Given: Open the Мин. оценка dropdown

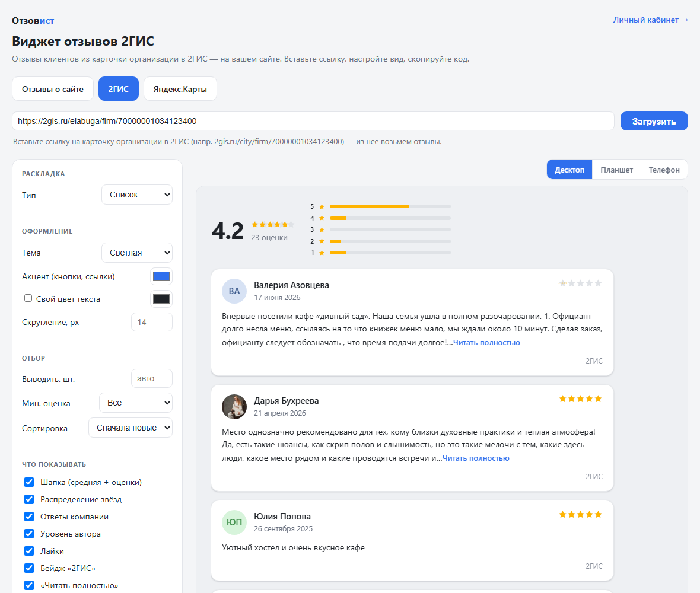Looking at the screenshot, I should tap(136, 403).
